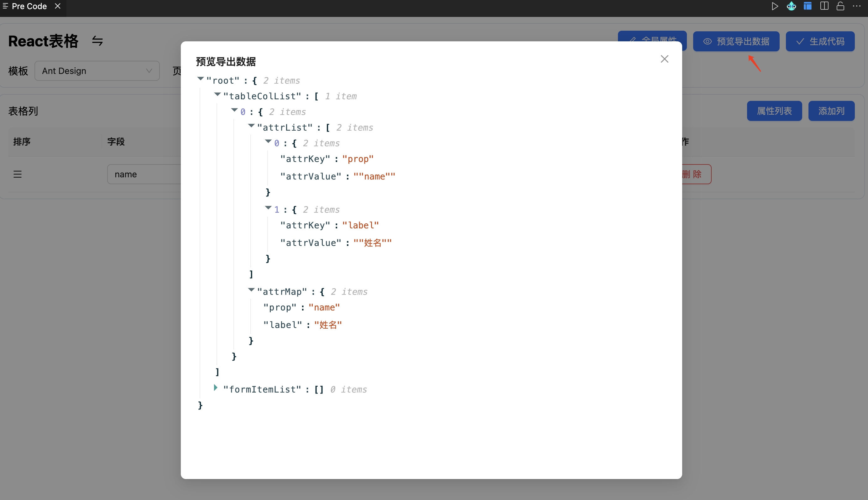Open the Ant Design template dropdown
Screen dimensions: 868x500
click(97, 71)
